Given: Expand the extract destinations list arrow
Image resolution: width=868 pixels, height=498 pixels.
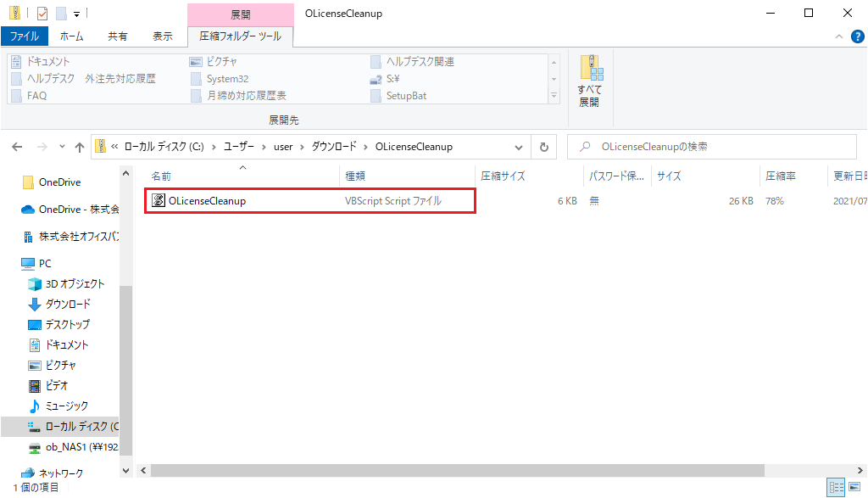Looking at the screenshot, I should pos(554,95).
